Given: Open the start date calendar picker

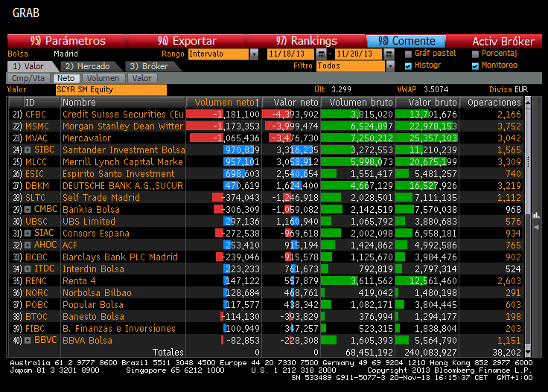Looking at the screenshot, I should (321, 54).
